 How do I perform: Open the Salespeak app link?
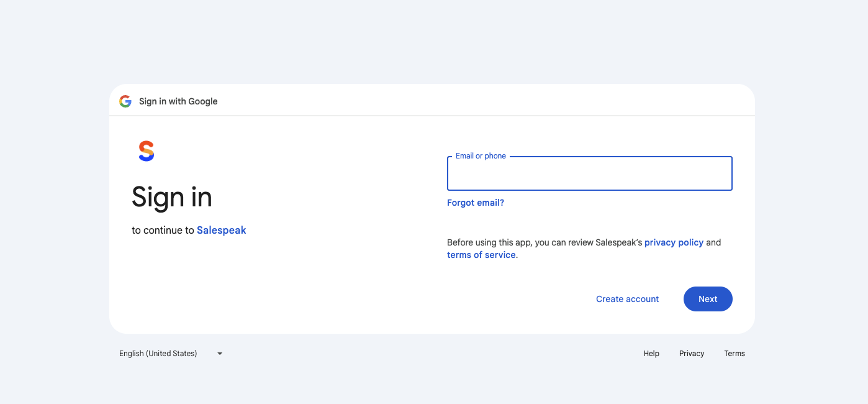pyautogui.click(x=222, y=230)
